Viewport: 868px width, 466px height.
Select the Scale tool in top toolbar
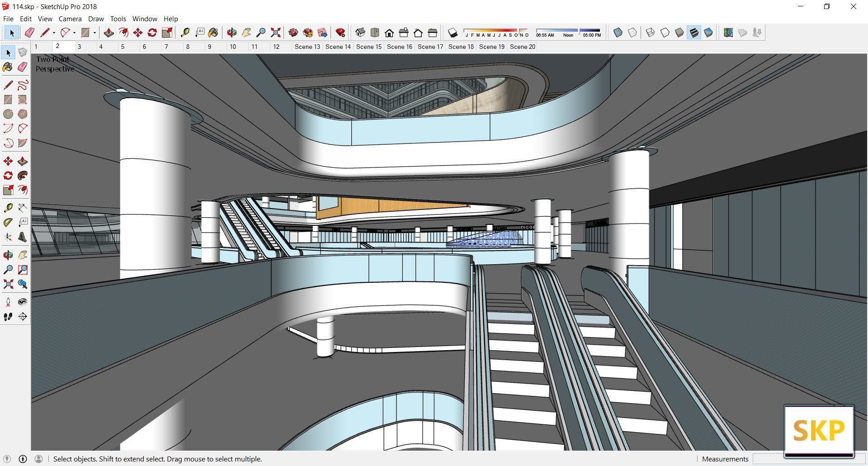167,33
